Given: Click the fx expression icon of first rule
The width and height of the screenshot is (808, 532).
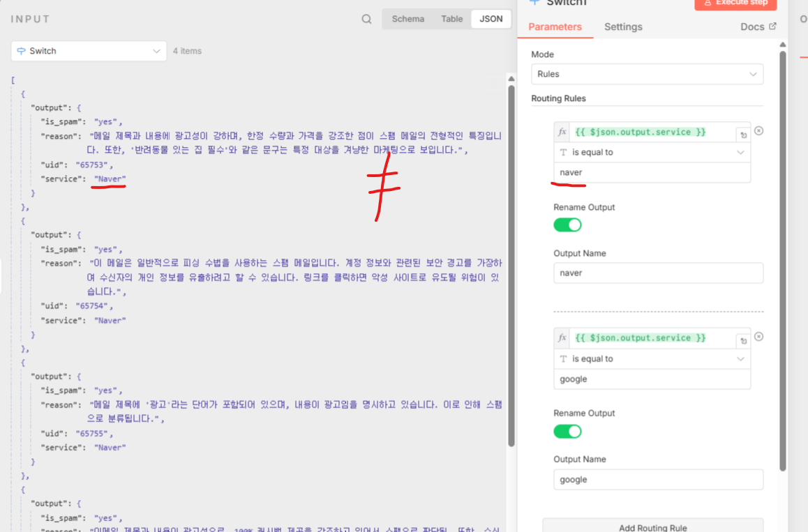Looking at the screenshot, I should 562,132.
